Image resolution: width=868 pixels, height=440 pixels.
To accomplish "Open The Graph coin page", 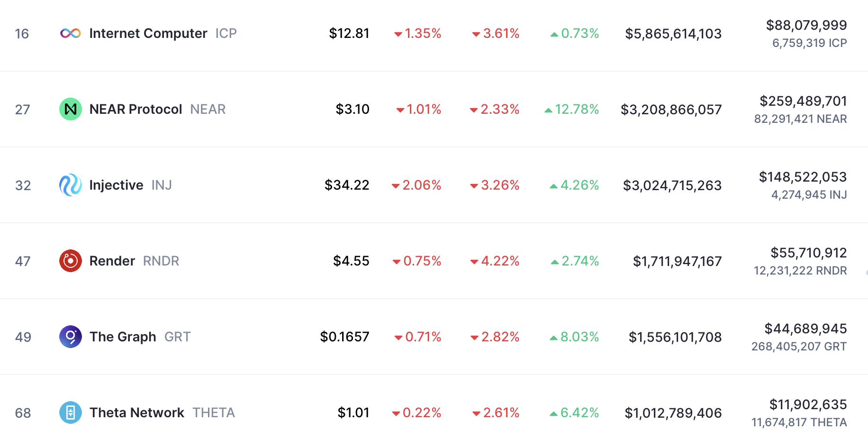I will (x=123, y=337).
